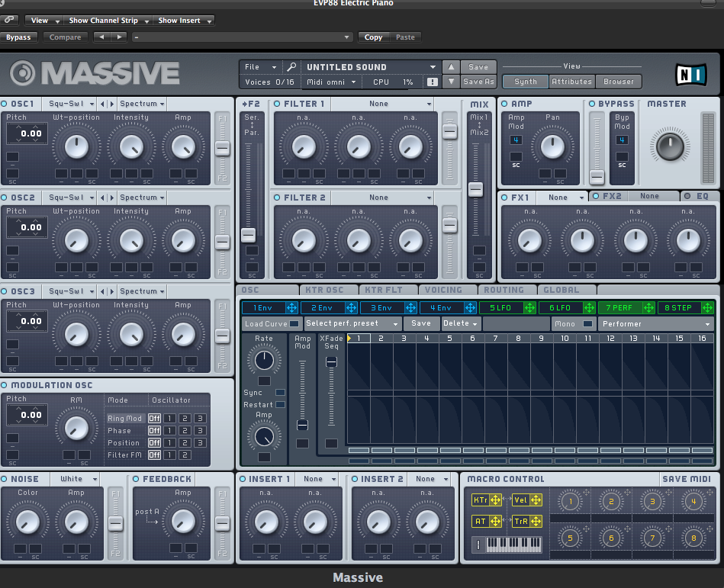Click the Massive logo circle icon
Image resolution: width=724 pixels, height=588 pixels.
coord(22,73)
